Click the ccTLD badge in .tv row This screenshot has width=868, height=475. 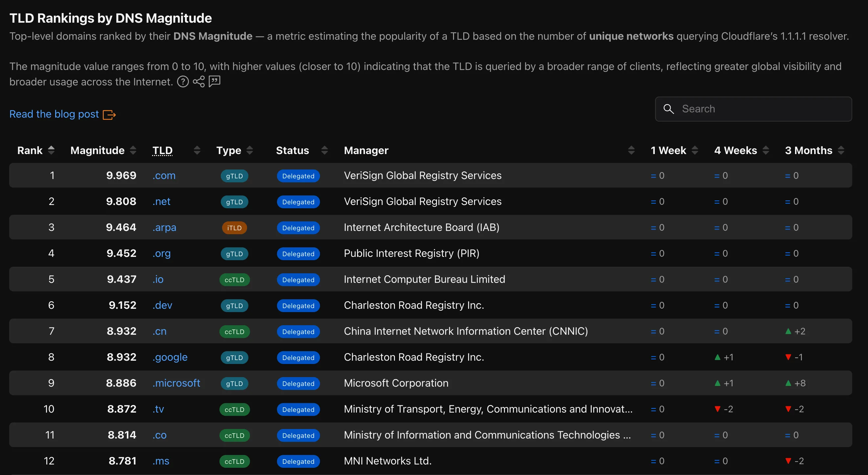[234, 409]
